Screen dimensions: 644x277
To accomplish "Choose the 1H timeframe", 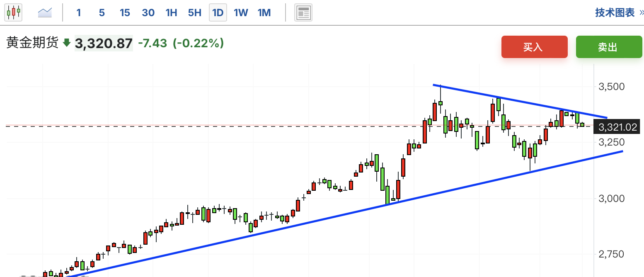I will click(x=171, y=13).
